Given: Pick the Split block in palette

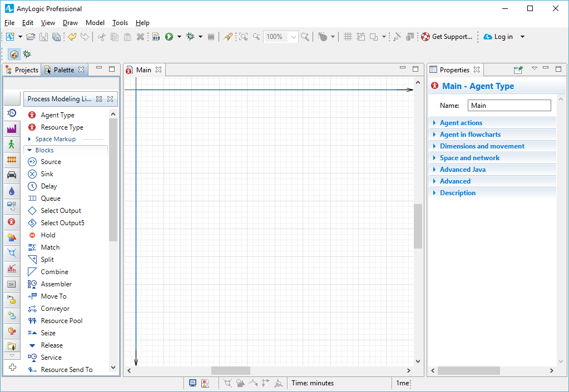Looking at the screenshot, I should [41, 260].
